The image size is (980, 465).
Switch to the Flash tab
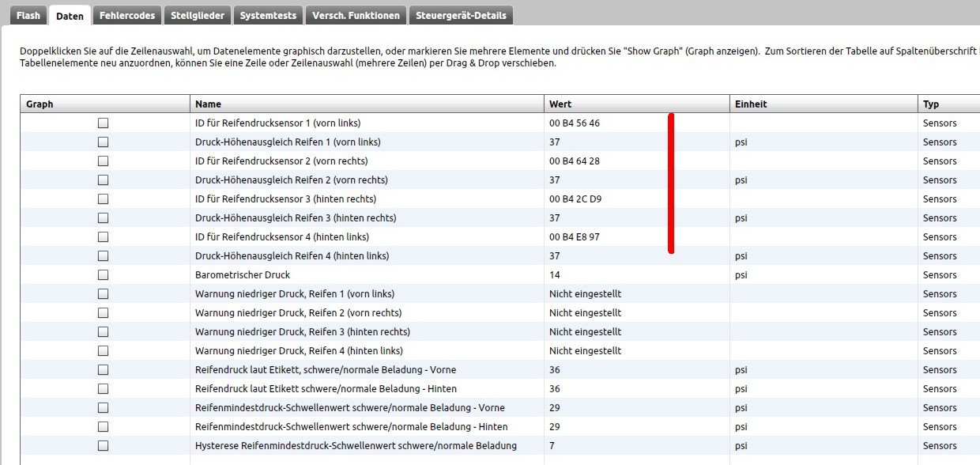(x=28, y=16)
